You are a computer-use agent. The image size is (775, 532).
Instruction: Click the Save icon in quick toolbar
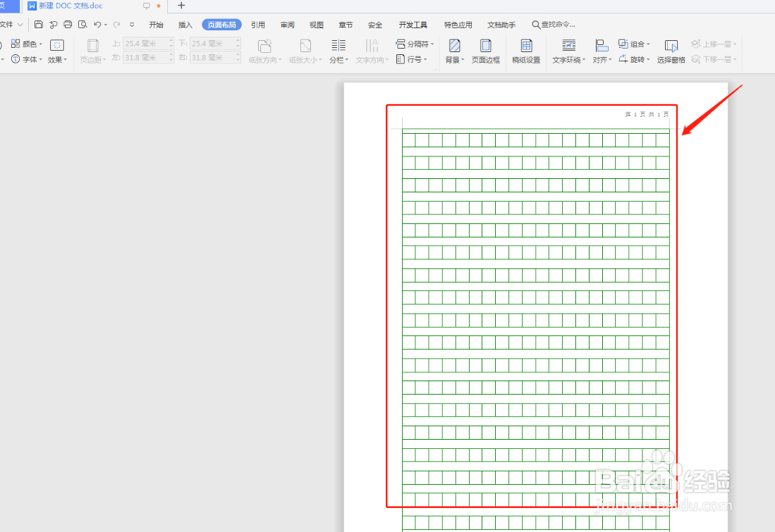(39, 24)
